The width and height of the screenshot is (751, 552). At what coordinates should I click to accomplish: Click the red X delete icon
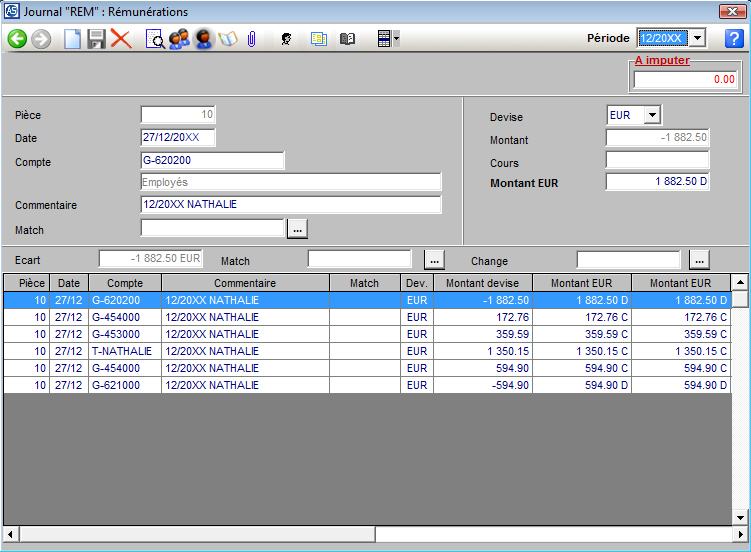click(121, 39)
